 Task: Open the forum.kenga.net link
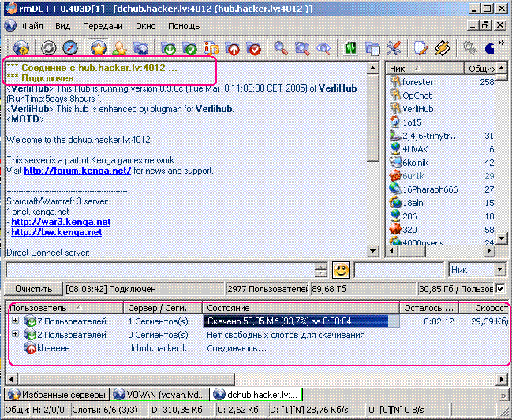(77, 171)
